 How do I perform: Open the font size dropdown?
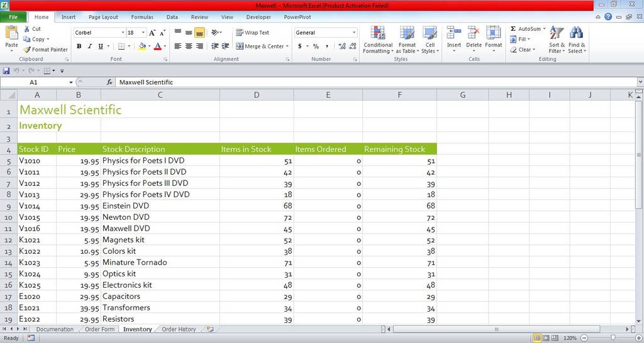point(143,33)
